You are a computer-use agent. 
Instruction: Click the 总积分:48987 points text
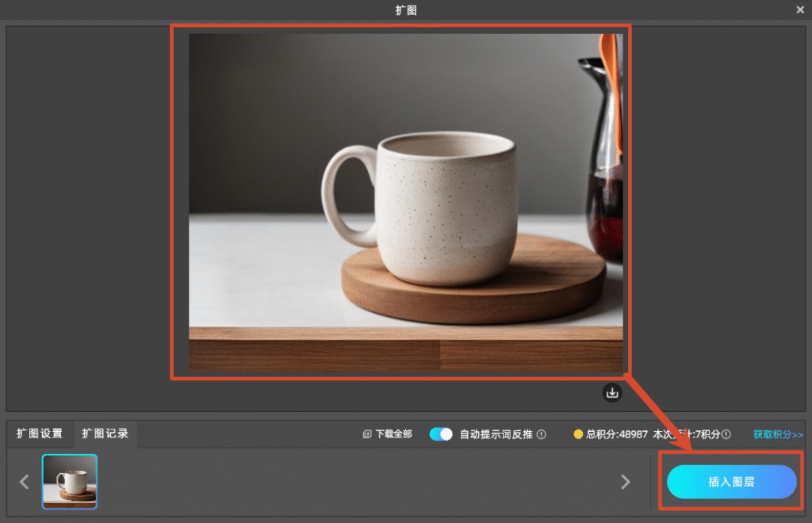617,434
